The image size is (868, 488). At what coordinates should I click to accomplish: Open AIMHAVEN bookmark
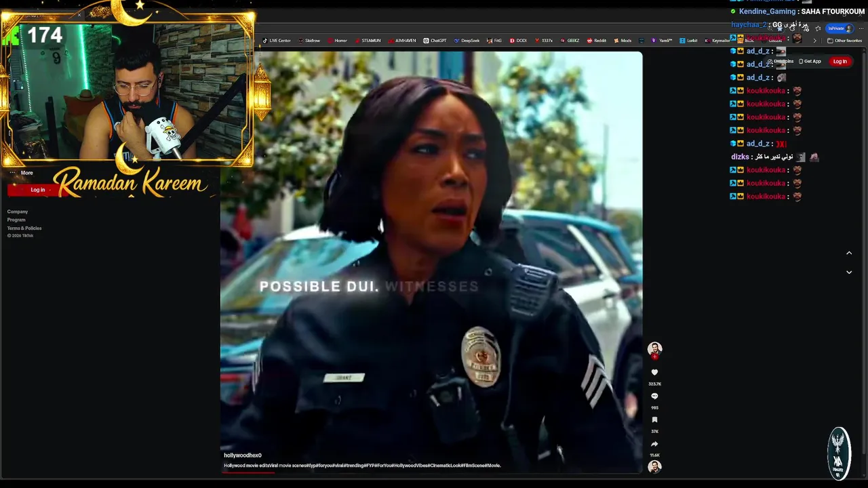tap(402, 41)
